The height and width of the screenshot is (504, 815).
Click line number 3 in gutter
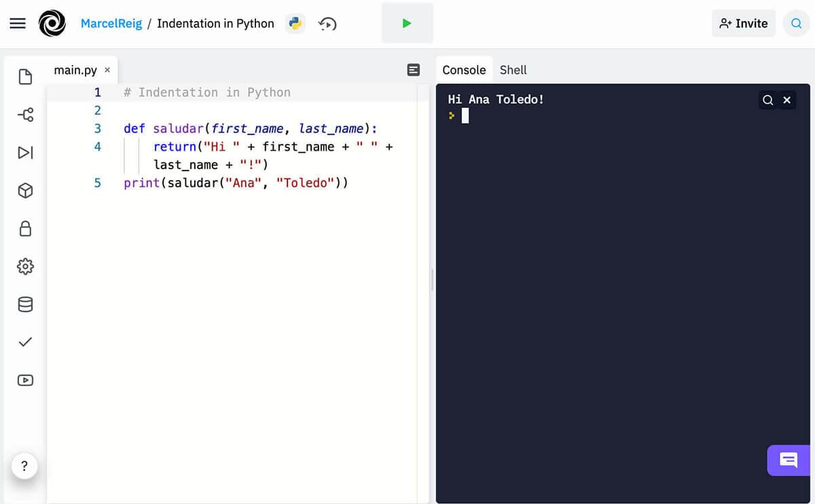(97, 128)
